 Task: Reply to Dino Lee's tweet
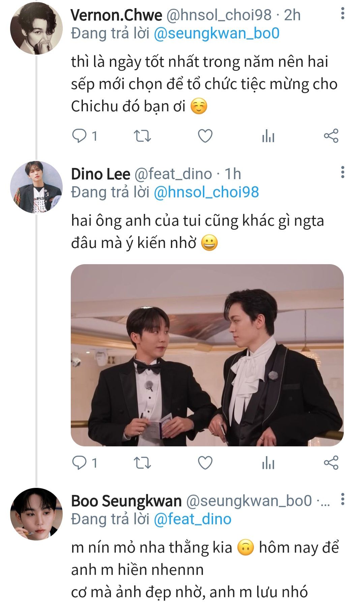[x=80, y=463]
